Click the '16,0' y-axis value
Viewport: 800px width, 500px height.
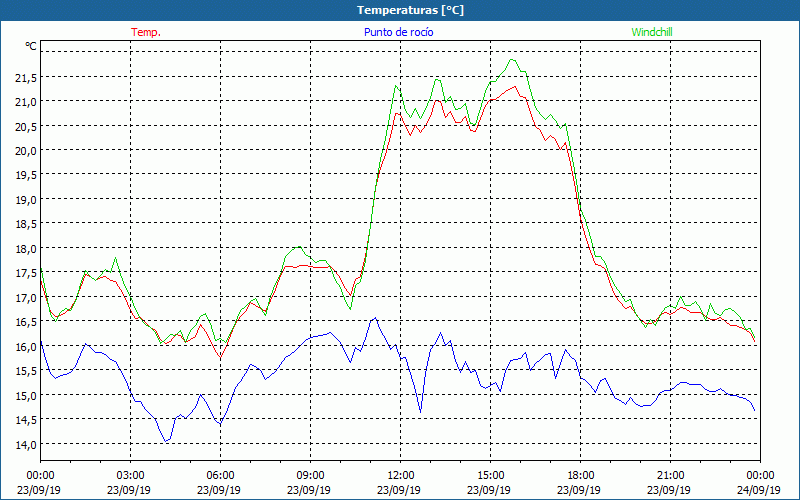(26, 347)
